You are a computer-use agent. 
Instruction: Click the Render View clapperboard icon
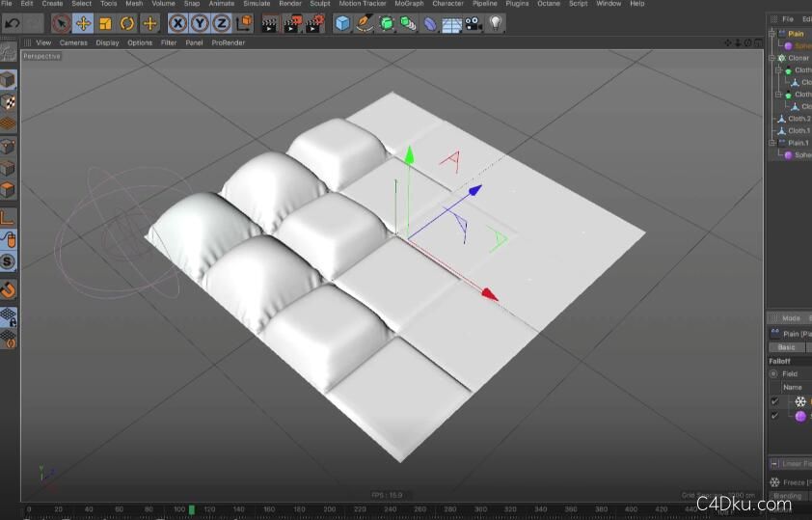point(270,22)
